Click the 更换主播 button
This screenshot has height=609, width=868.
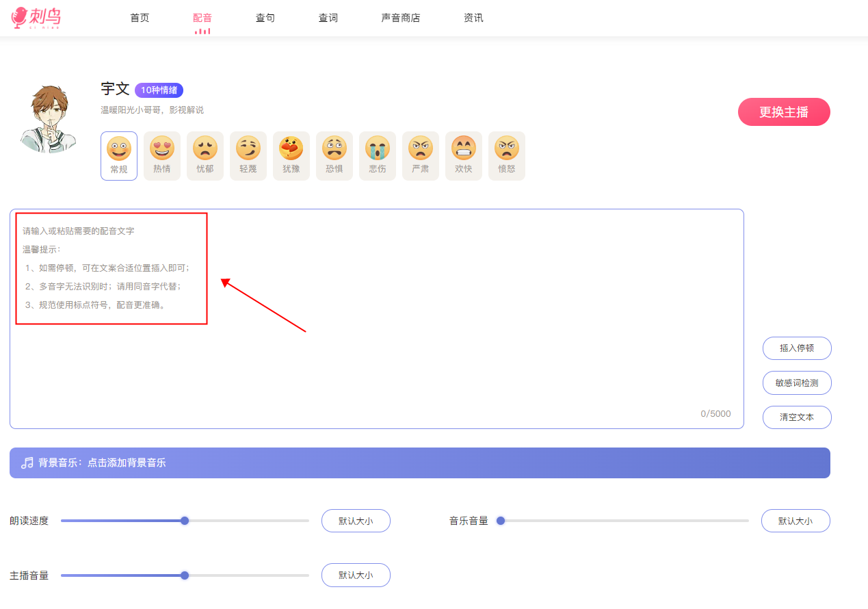tap(784, 112)
